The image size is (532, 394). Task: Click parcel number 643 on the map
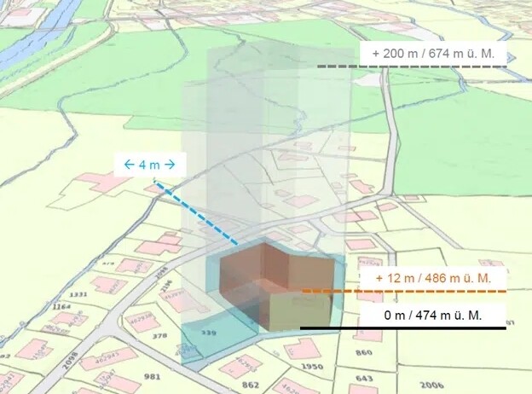click(365, 379)
